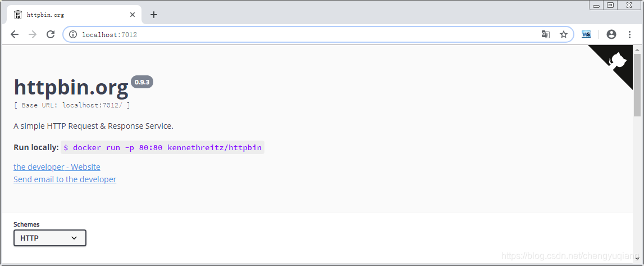Click the Schemes label

[x=26, y=224]
